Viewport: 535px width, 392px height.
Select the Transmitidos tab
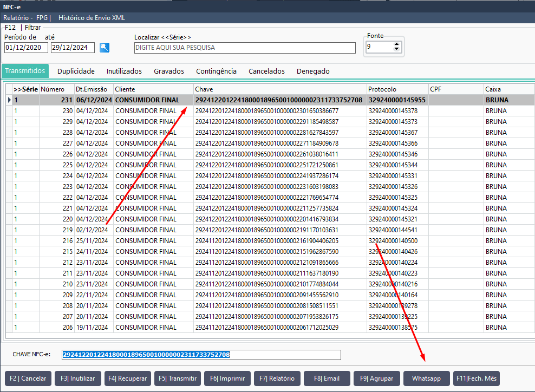(25, 70)
